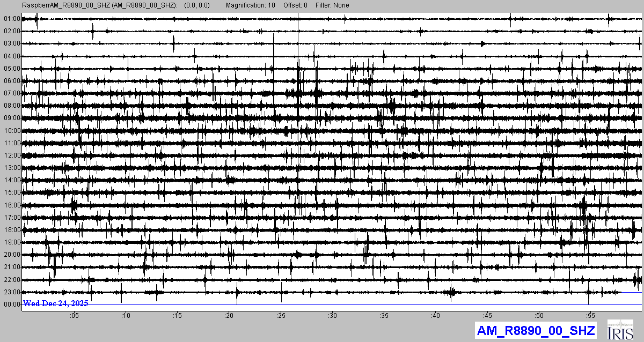
Task: Select the 12:00 hour trace label
Action: pos(11,155)
